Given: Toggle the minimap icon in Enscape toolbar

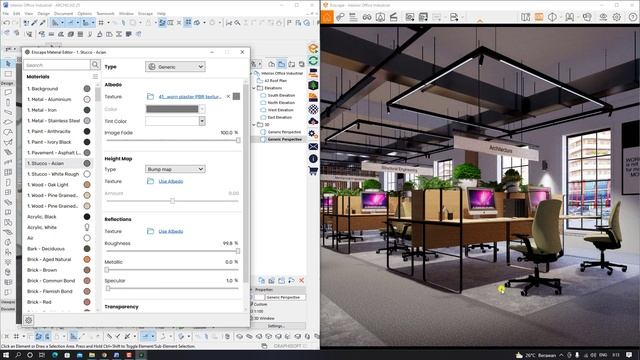Looking at the screenshot, I should pyautogui.click(x=525, y=17).
